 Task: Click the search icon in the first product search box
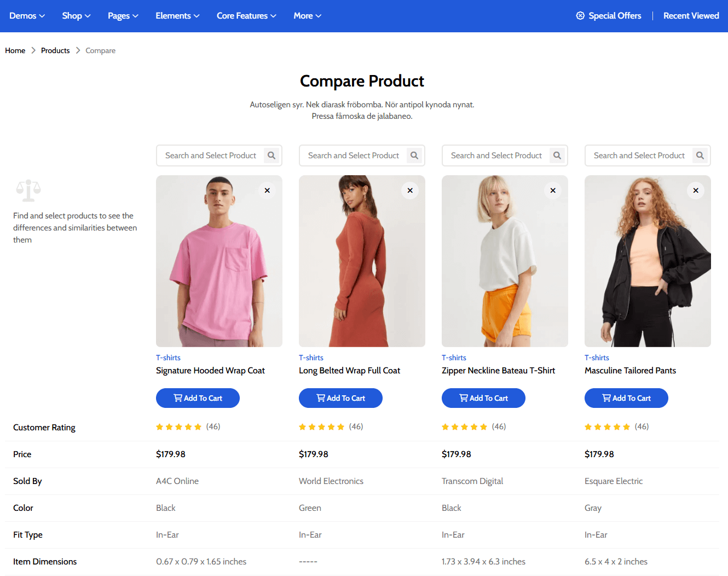pyautogui.click(x=271, y=155)
